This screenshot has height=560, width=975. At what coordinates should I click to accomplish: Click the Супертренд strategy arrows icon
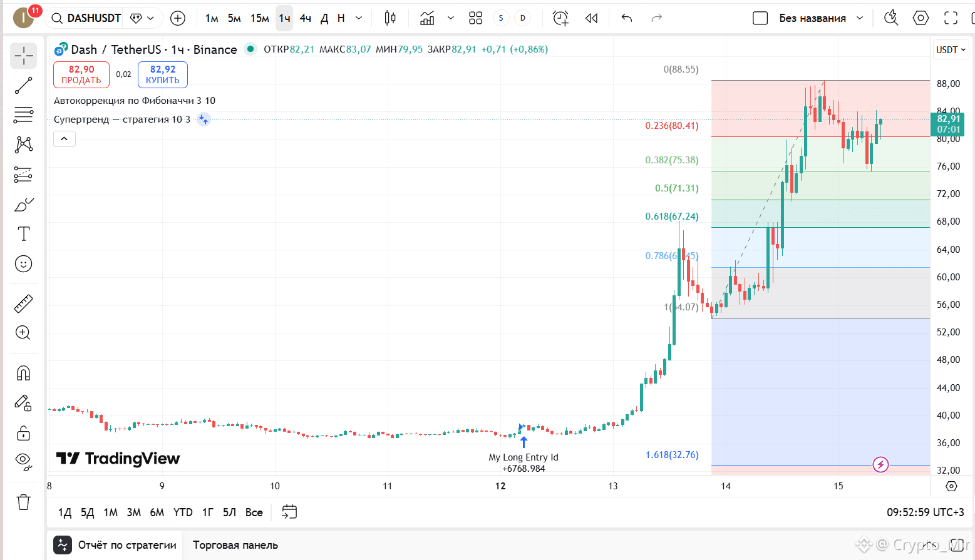tap(203, 120)
